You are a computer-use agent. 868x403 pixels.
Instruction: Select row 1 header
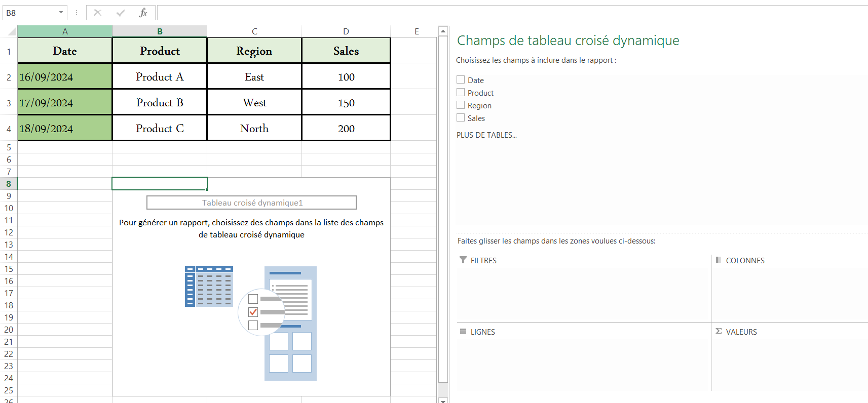coord(9,51)
